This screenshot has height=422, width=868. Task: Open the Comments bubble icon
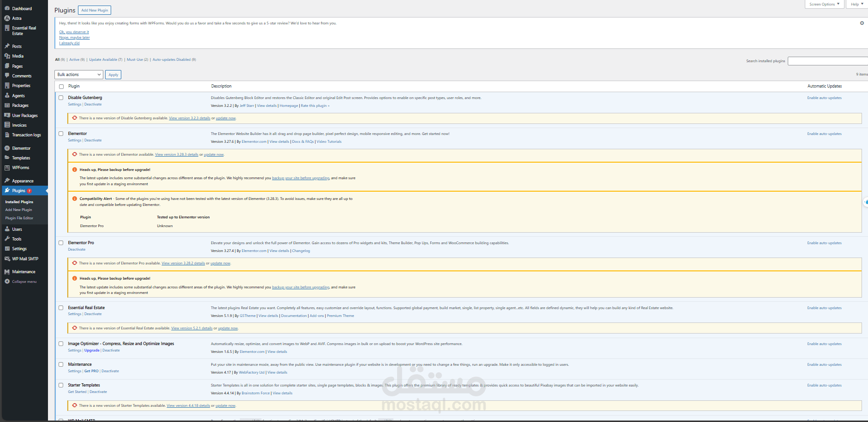[x=7, y=76]
